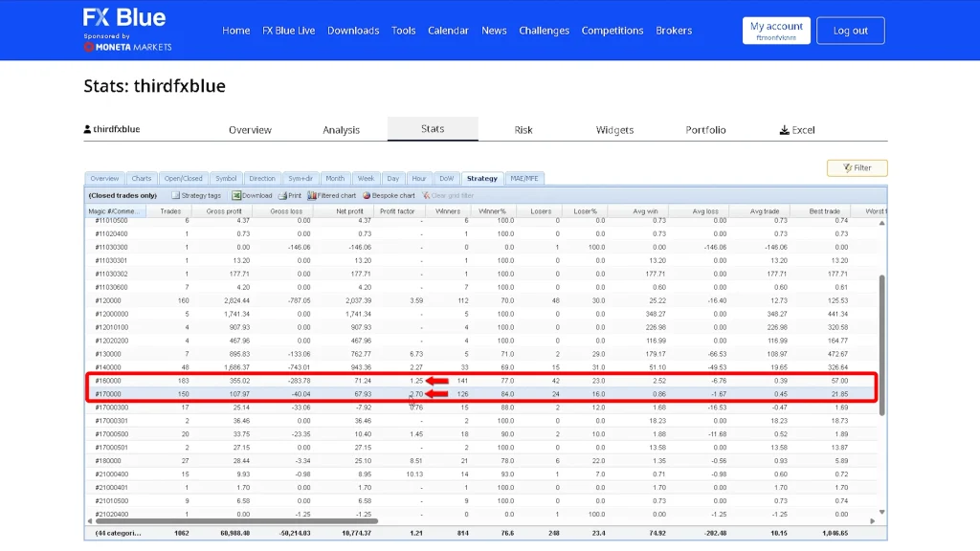Print the strategy stats table

[290, 195]
